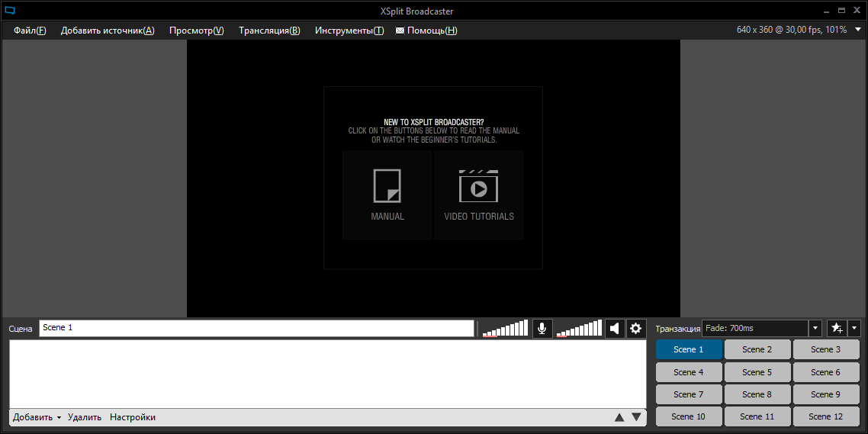
Task: Switch to Scene 8
Action: tap(757, 394)
